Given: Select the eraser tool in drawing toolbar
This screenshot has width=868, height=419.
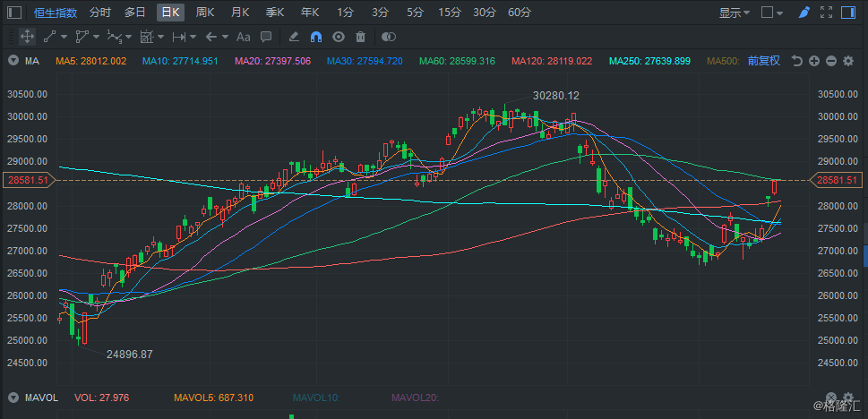Looking at the screenshot, I should click(x=293, y=37).
